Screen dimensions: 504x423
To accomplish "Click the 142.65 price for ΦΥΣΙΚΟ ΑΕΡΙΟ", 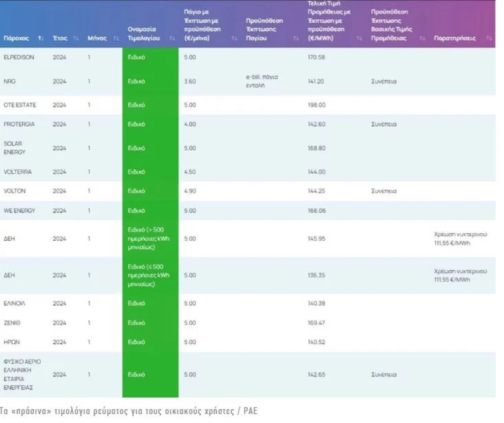I will click(317, 374).
